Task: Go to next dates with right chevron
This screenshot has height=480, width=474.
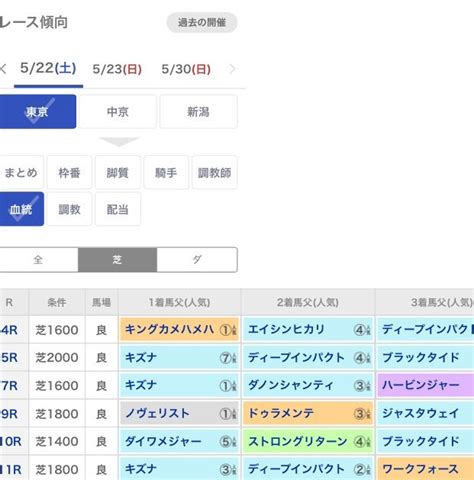Action: tap(232, 69)
